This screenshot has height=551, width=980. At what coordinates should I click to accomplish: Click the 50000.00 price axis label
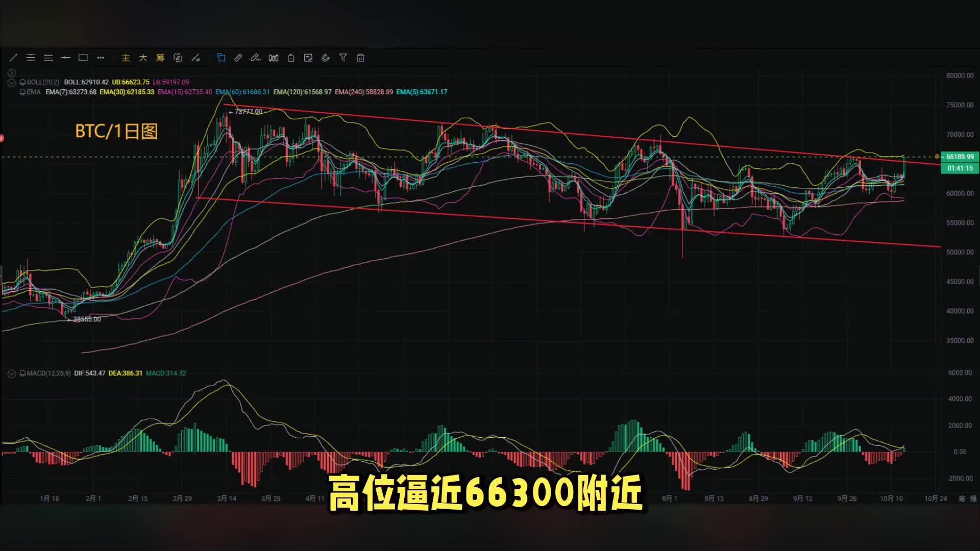click(x=960, y=252)
